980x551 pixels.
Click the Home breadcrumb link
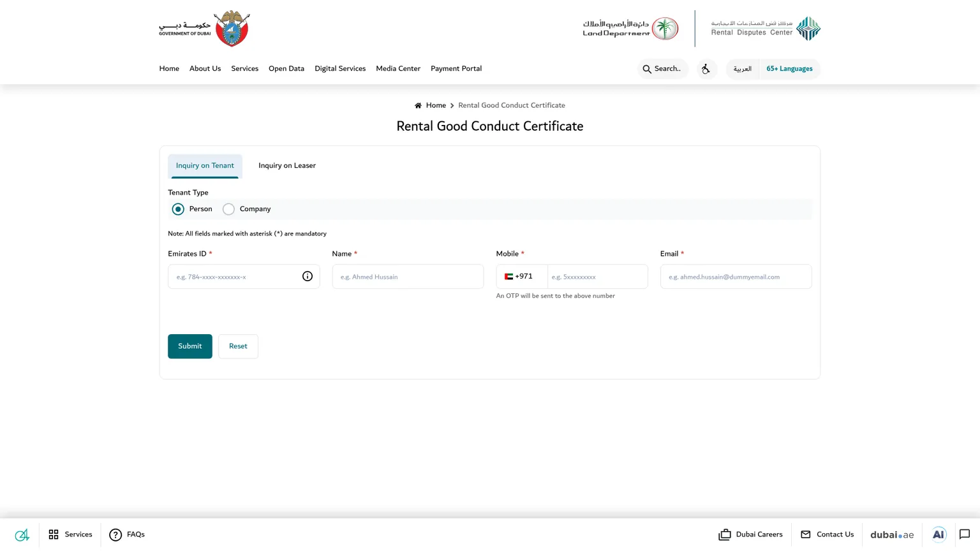click(x=436, y=105)
